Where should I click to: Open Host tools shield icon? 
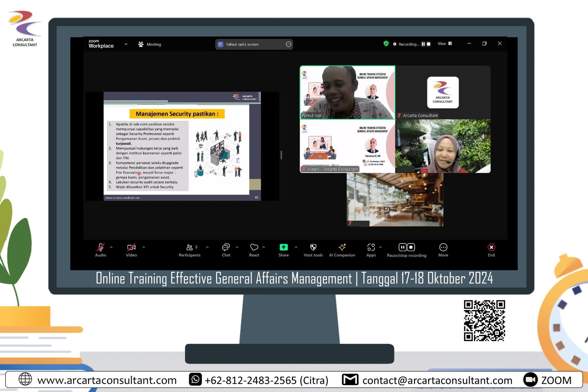click(x=313, y=248)
